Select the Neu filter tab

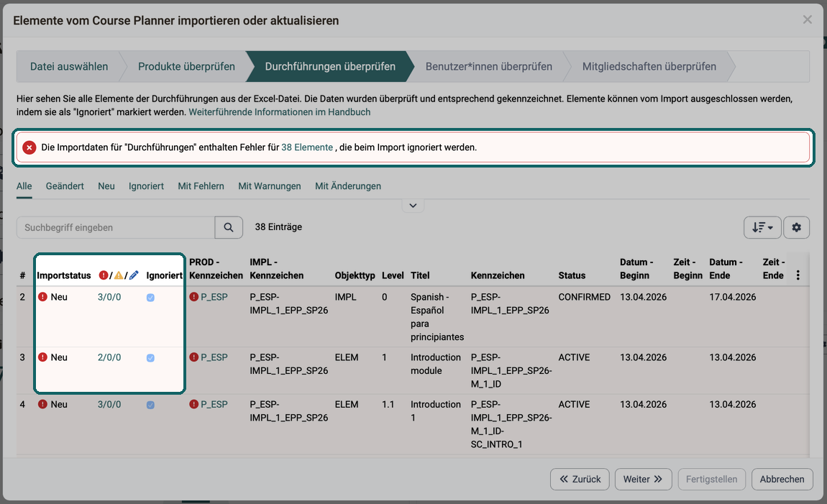point(106,186)
